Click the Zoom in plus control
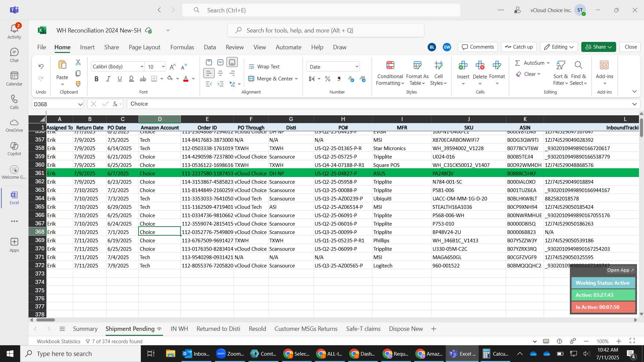The image size is (644, 362). pos(619,341)
